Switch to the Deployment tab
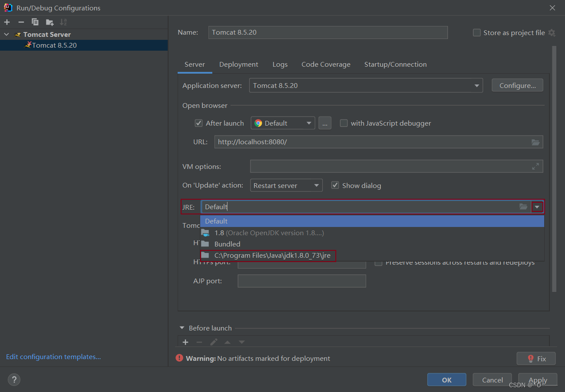 pos(239,65)
